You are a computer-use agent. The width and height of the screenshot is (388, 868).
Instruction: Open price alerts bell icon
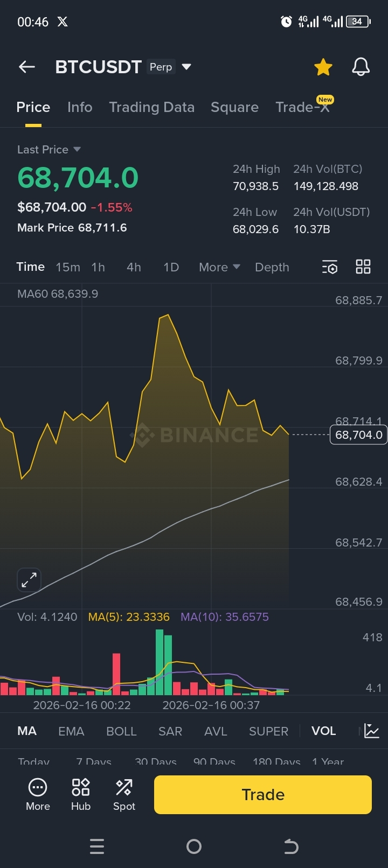(x=361, y=67)
